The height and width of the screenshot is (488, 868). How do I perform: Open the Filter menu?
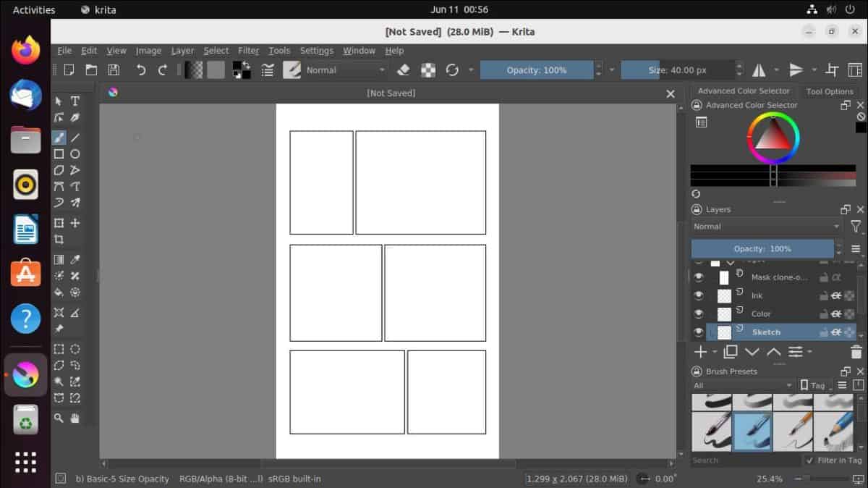pyautogui.click(x=248, y=51)
